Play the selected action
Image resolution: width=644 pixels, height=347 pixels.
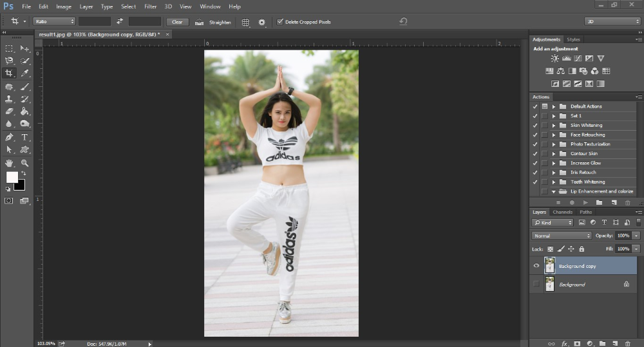[x=585, y=202]
